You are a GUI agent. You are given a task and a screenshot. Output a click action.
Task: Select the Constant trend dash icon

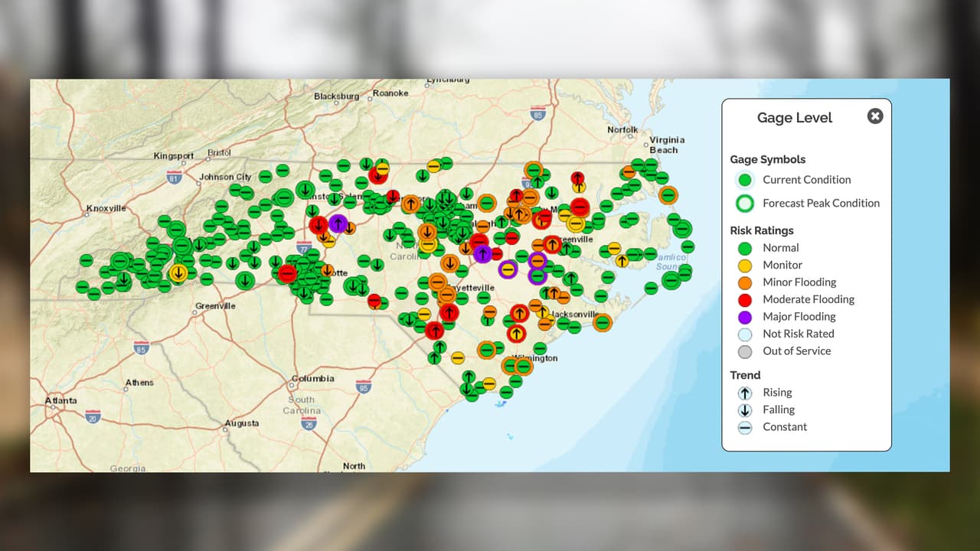[745, 427]
